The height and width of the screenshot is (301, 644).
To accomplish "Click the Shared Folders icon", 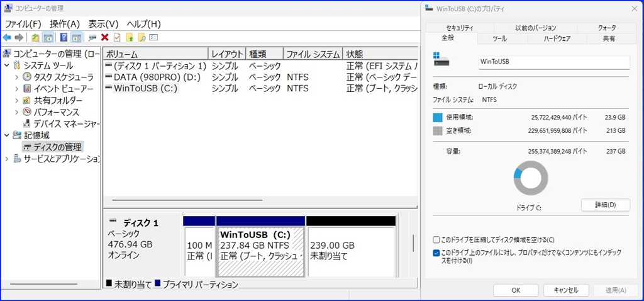I will [x=27, y=100].
